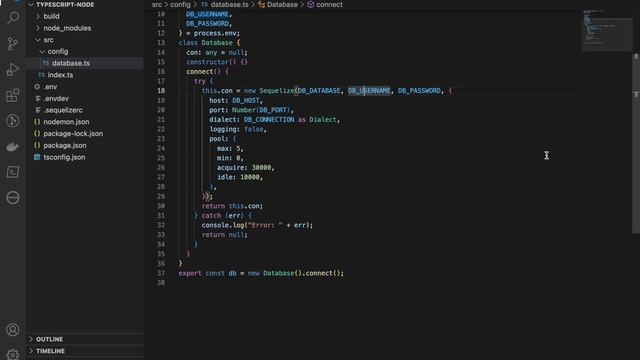640x360 pixels.
Task: Click 'constructor() {}' on line 15
Action: coord(217,62)
